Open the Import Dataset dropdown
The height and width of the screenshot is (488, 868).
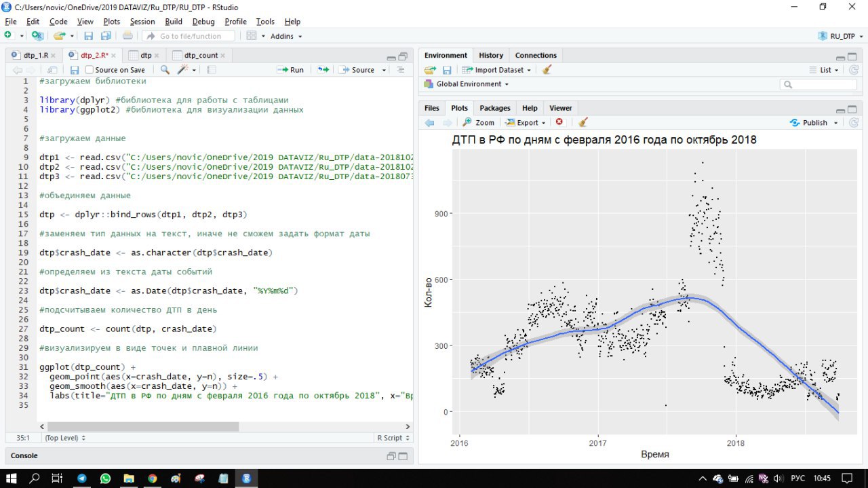tap(496, 70)
